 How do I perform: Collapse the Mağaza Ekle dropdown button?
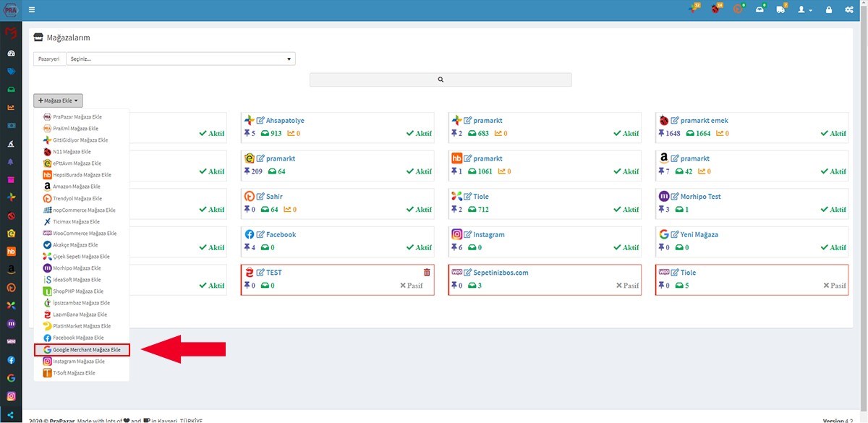click(58, 101)
